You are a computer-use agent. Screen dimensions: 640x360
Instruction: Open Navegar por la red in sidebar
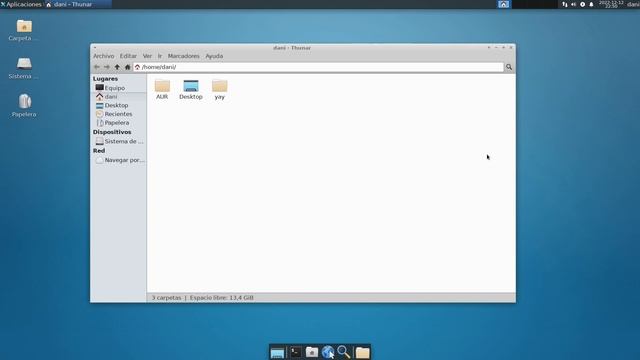(118, 160)
